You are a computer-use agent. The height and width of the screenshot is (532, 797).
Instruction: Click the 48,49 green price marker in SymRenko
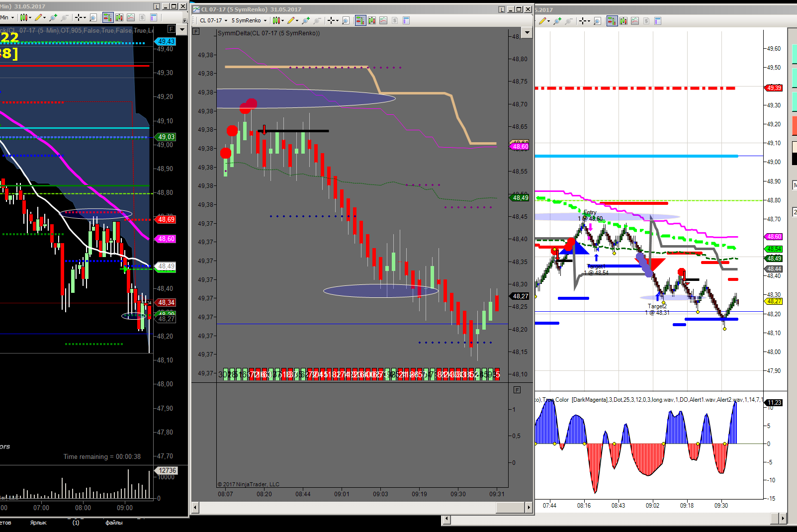click(x=521, y=198)
